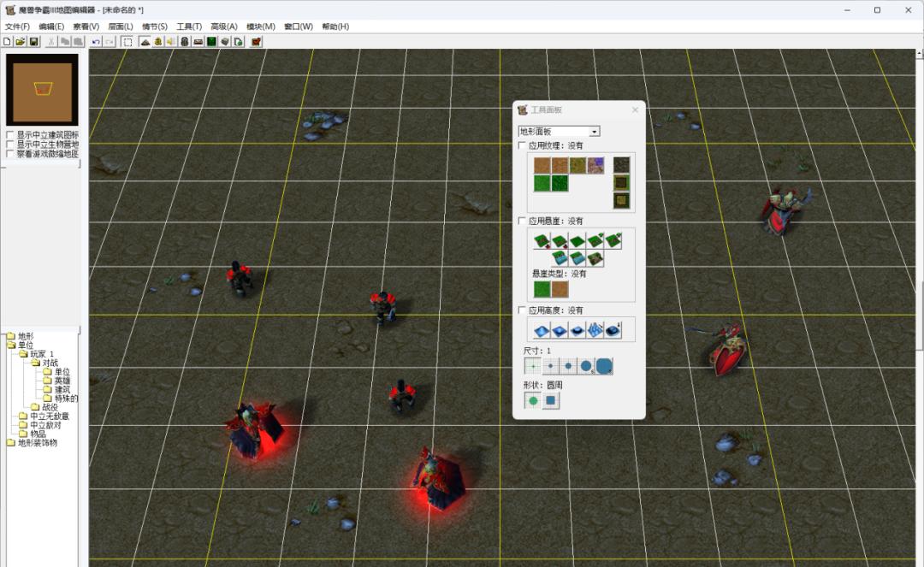Screen dimensions: 924x567
Task: Click the Save map toolbar icon
Action: click(34, 41)
